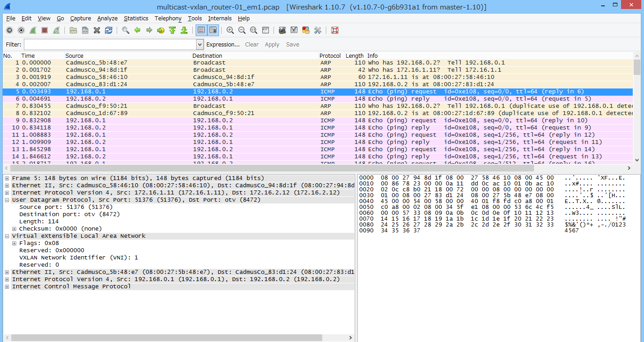644x342 pixels.
Task: Go back in packet history
Action: (x=137, y=30)
